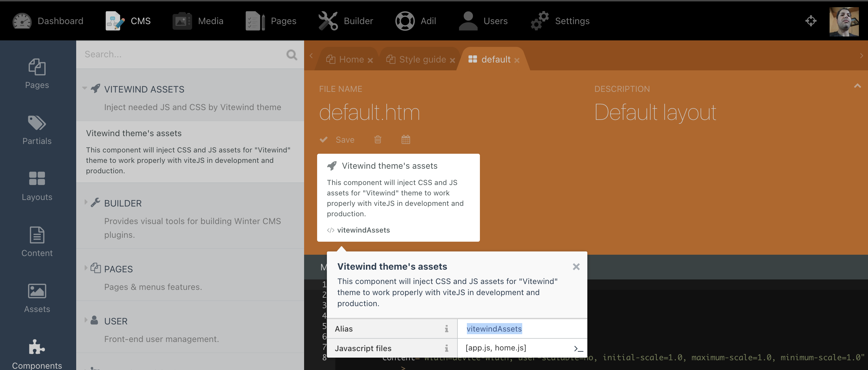Click the Alias info icon

(x=446, y=329)
